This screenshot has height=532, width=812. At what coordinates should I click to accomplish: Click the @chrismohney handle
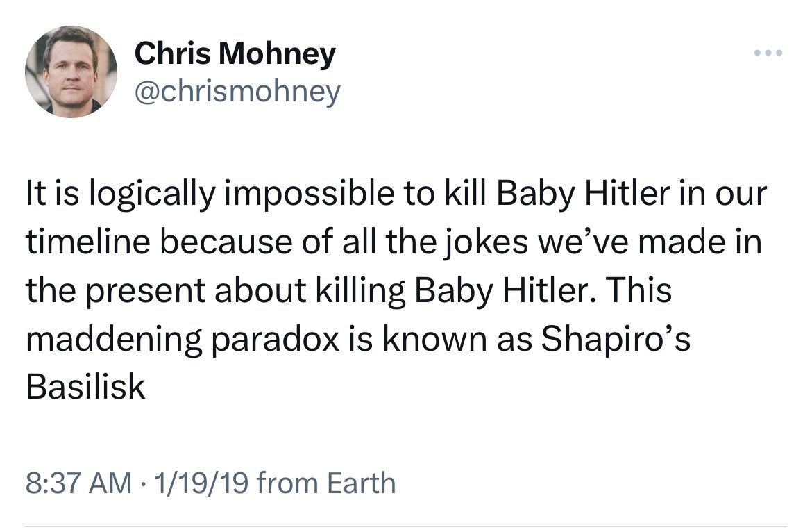tap(237, 91)
